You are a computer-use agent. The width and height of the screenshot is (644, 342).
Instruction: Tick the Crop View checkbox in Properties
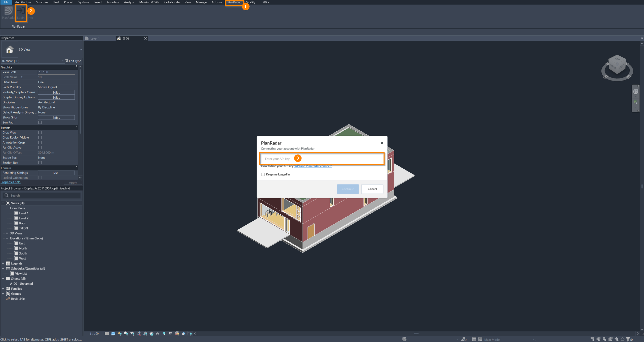[40, 132]
